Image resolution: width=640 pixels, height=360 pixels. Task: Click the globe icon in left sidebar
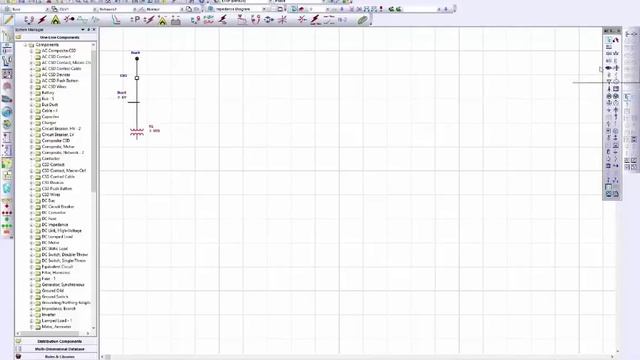(x=7, y=112)
